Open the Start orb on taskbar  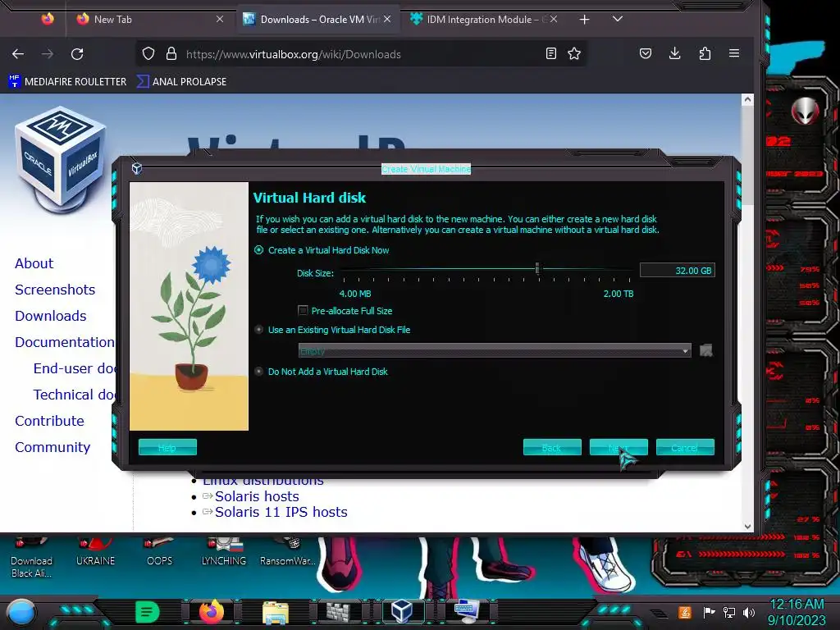click(x=21, y=612)
